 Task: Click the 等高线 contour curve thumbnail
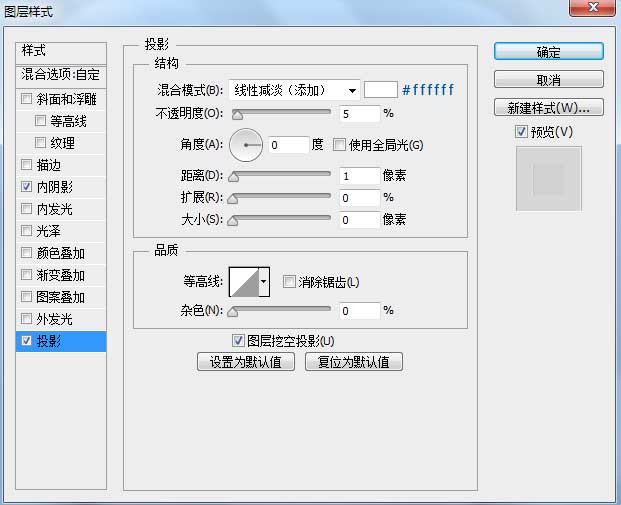[244, 283]
